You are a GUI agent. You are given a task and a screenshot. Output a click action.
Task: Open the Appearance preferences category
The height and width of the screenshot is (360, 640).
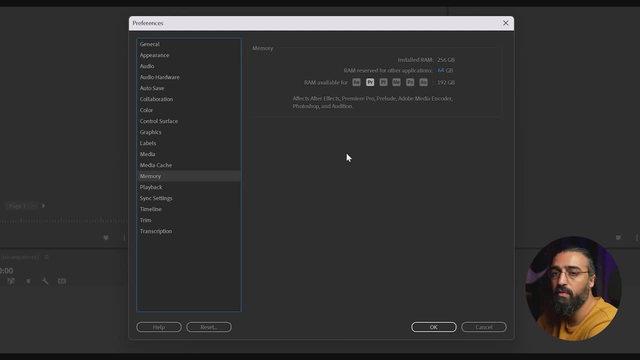click(x=189, y=55)
